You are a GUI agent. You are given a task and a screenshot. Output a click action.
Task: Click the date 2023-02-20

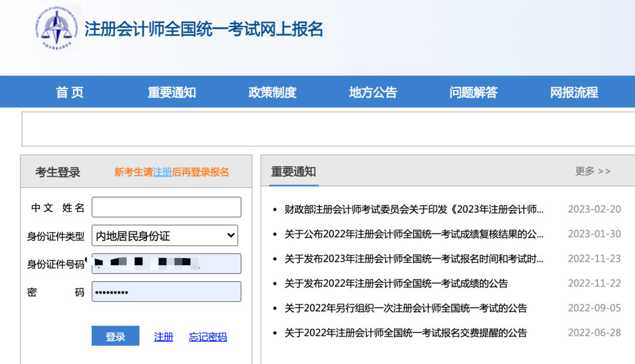(594, 209)
